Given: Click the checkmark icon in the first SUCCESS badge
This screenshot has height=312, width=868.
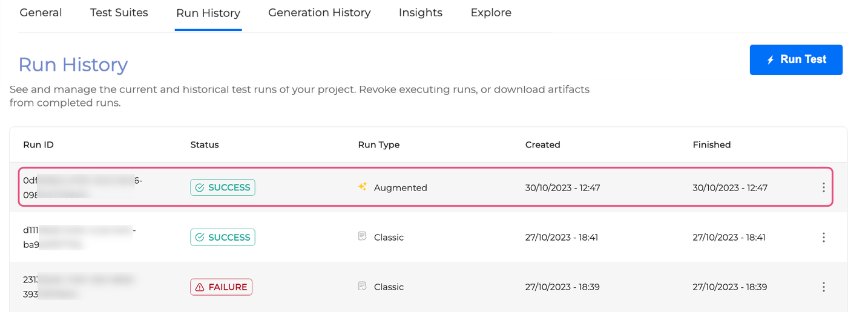Looking at the screenshot, I should click(200, 187).
